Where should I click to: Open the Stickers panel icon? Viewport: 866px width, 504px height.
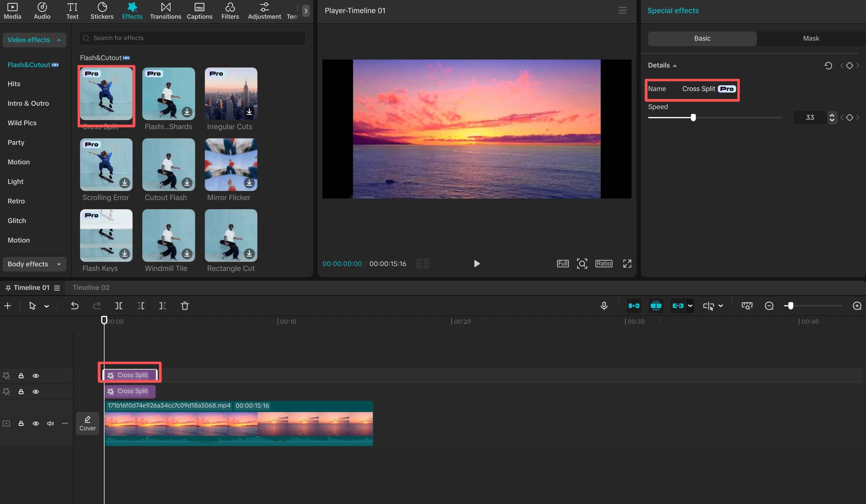point(102,11)
